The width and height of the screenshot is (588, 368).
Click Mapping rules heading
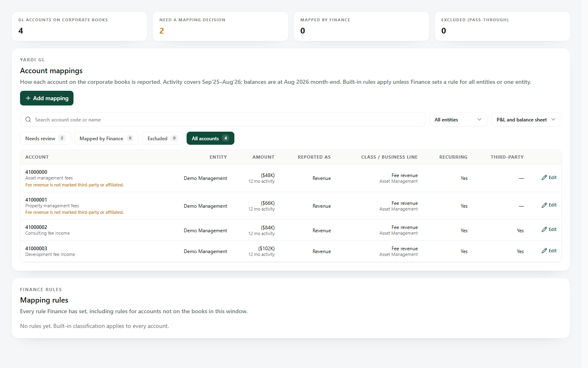44,300
